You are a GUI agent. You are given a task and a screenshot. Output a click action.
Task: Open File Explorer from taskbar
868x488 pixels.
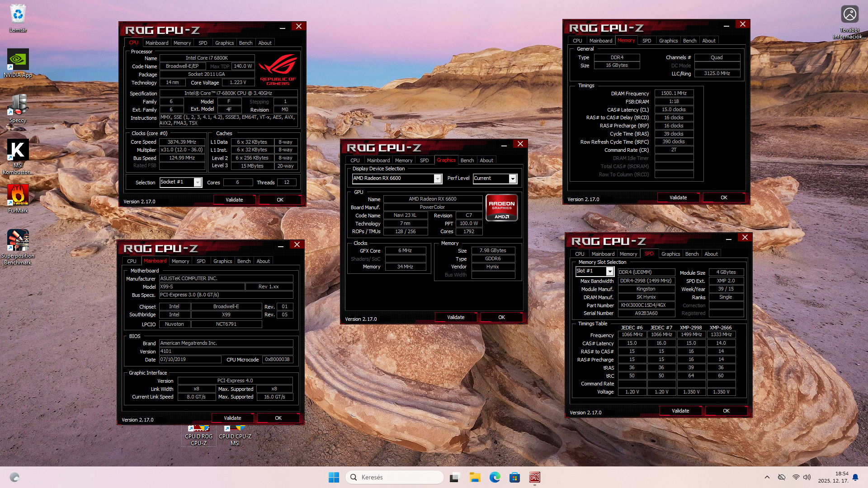[x=475, y=477]
